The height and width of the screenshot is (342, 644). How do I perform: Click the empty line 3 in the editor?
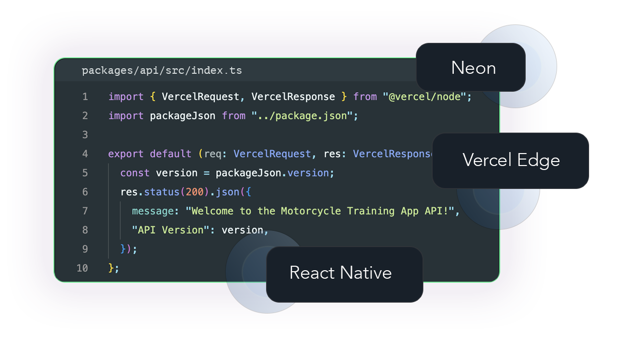click(x=250, y=135)
